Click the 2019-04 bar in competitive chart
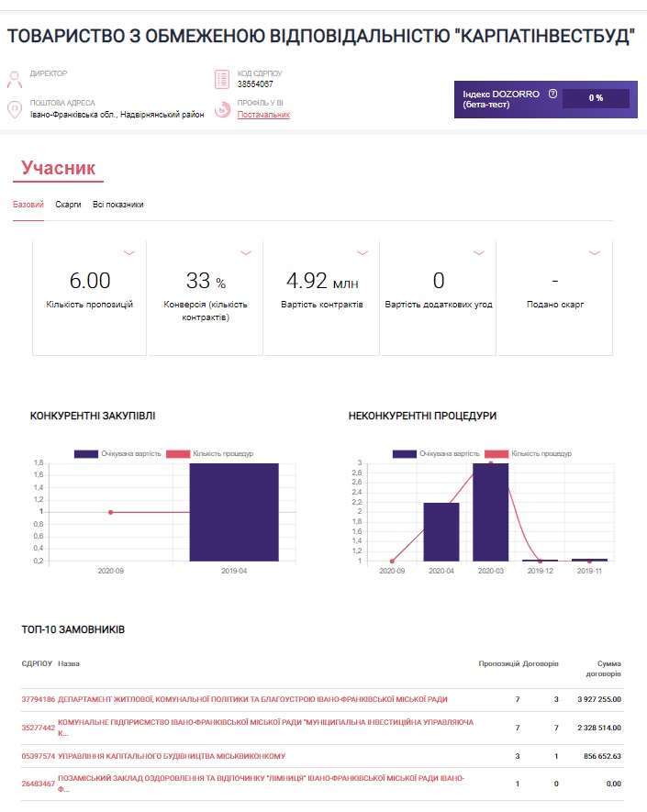647x812 pixels. [234, 512]
